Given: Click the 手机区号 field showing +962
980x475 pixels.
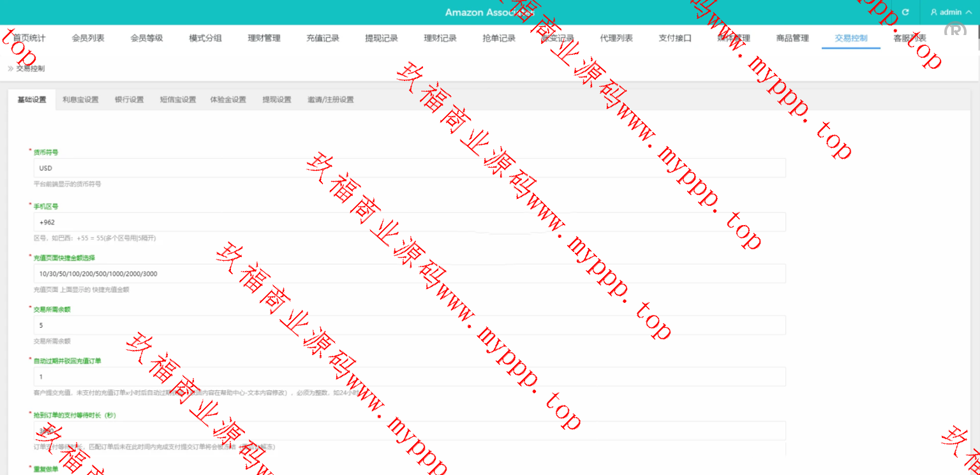Looking at the screenshot, I should click(x=408, y=223).
